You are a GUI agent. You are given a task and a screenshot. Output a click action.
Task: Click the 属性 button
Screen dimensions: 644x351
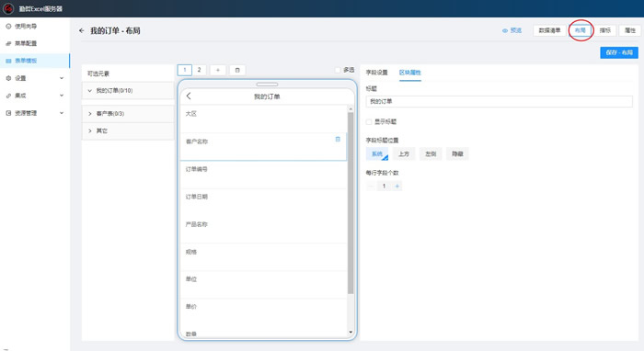[x=629, y=30]
